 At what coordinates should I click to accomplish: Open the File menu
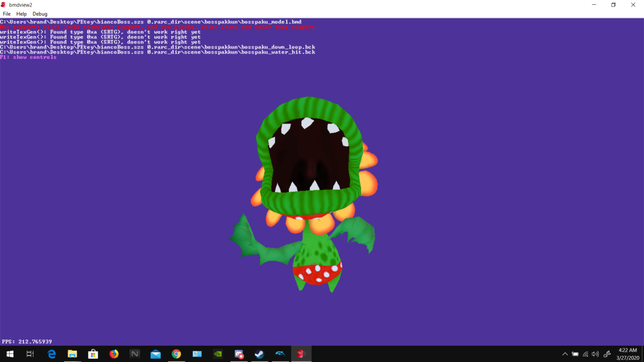pyautogui.click(x=6, y=14)
